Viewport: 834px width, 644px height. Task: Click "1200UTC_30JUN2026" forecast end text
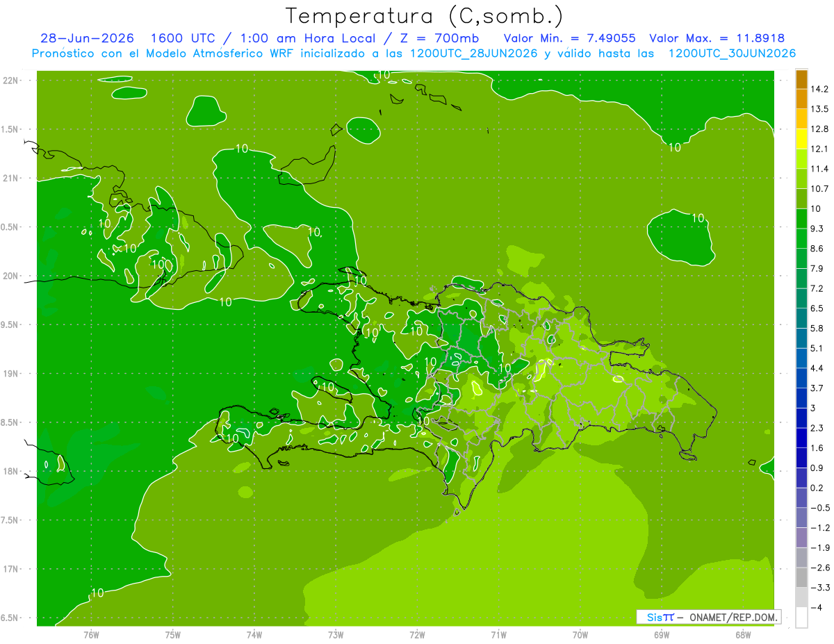pyautogui.click(x=732, y=53)
